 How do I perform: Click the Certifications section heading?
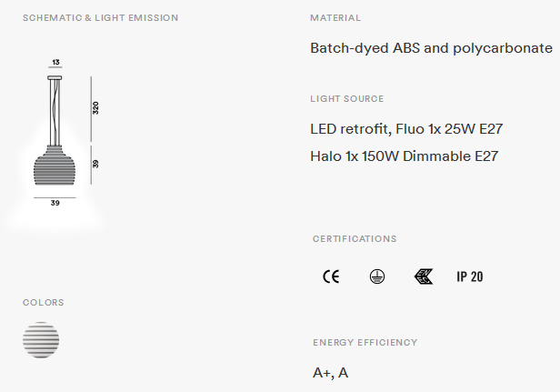tap(355, 238)
